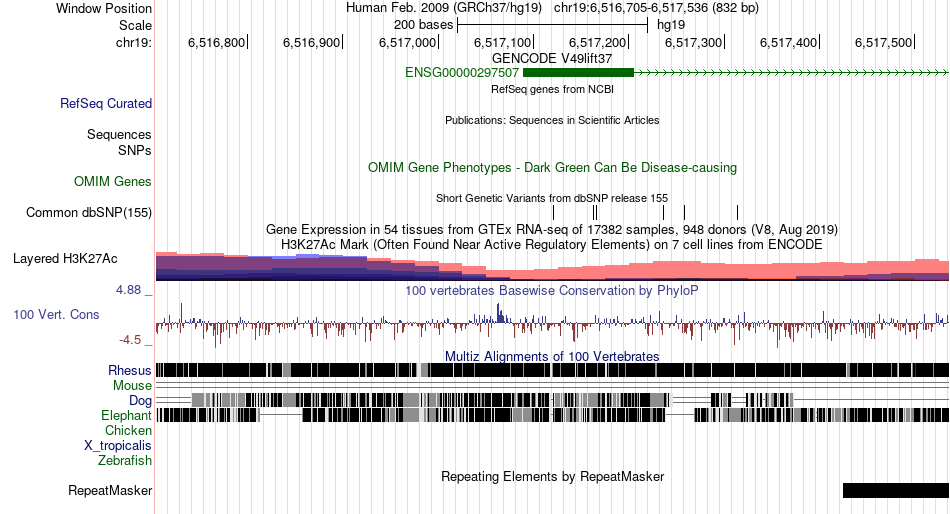Click the Elephant alignment row label
950x514 pixels.
126,416
